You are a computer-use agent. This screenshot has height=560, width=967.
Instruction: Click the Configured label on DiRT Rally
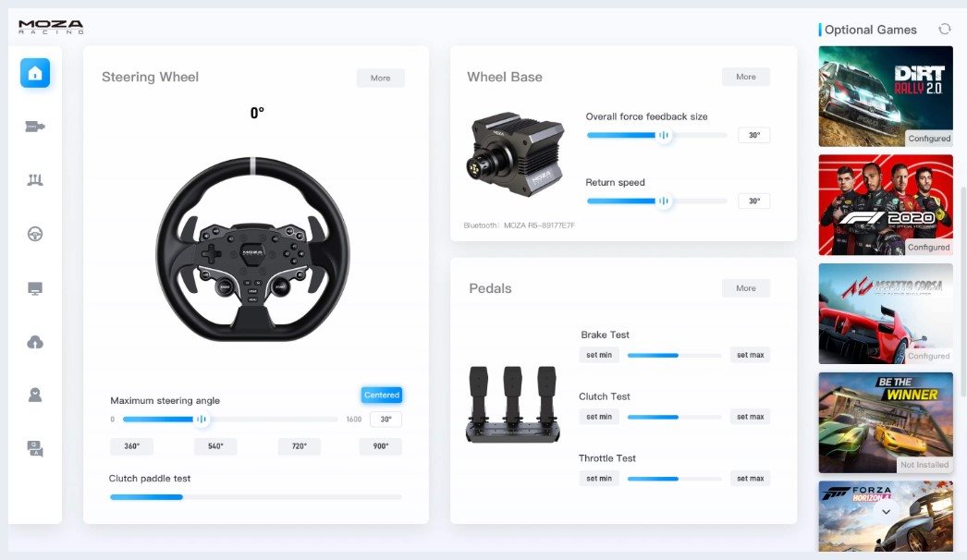[x=929, y=138]
